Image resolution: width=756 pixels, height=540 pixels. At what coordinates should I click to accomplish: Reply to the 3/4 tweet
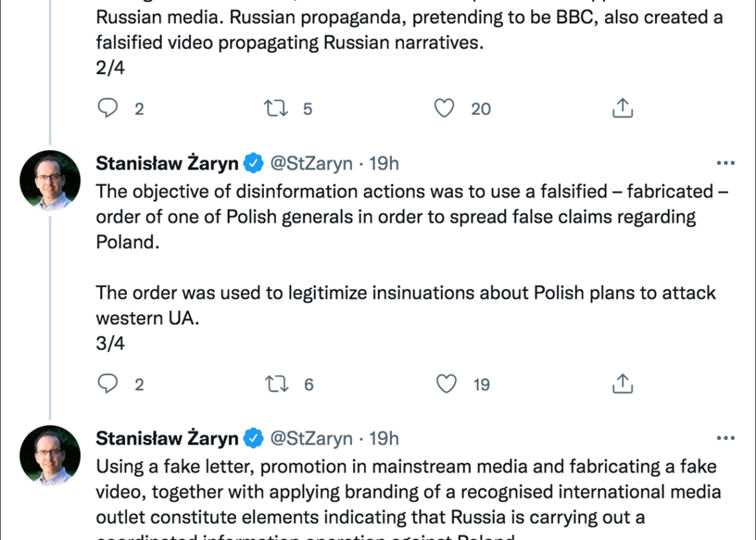click(107, 384)
